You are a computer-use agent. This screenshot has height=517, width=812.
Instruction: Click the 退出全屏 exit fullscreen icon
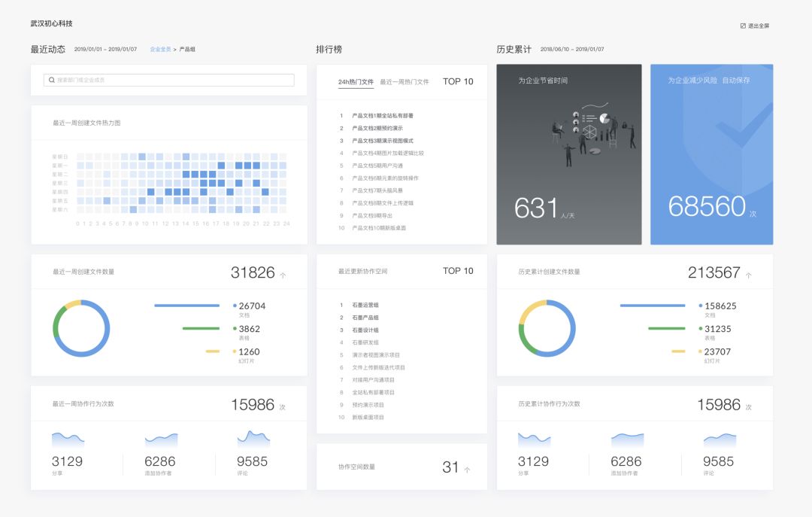pos(743,26)
